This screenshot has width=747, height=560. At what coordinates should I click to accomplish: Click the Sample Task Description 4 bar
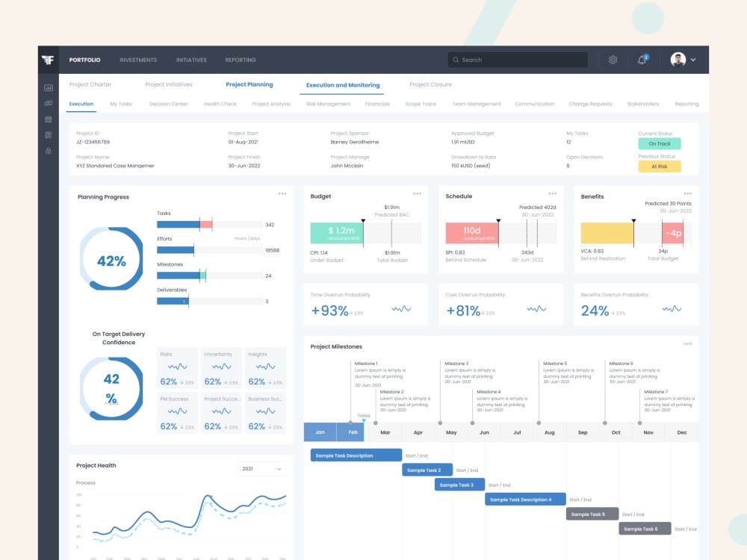[x=525, y=500]
